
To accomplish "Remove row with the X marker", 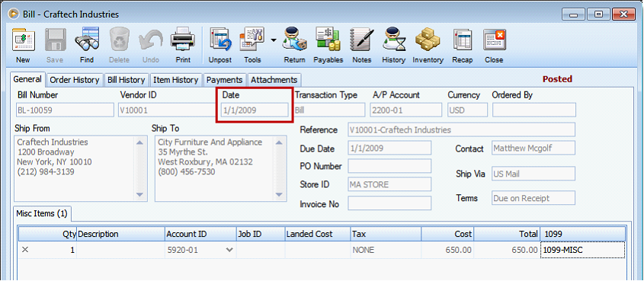I will pos(25,250).
